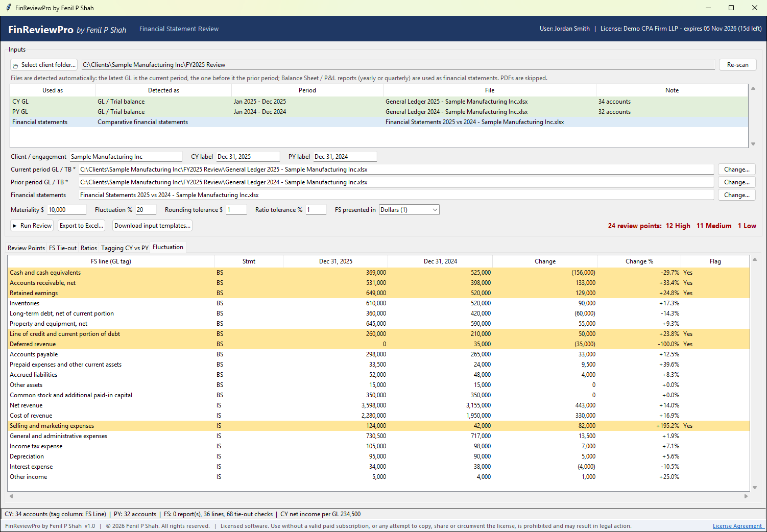Viewport: 767px width, 532px height.
Task: Select the CY GL file row
Action: tap(379, 102)
